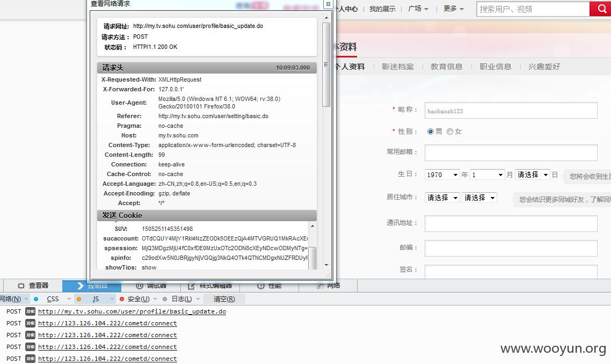This screenshot has width=611, height=364.
Task: Click the 请求头 section header
Action: click(x=207, y=68)
